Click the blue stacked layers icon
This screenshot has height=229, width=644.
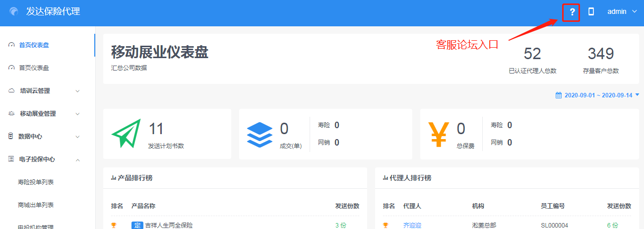coord(259,134)
